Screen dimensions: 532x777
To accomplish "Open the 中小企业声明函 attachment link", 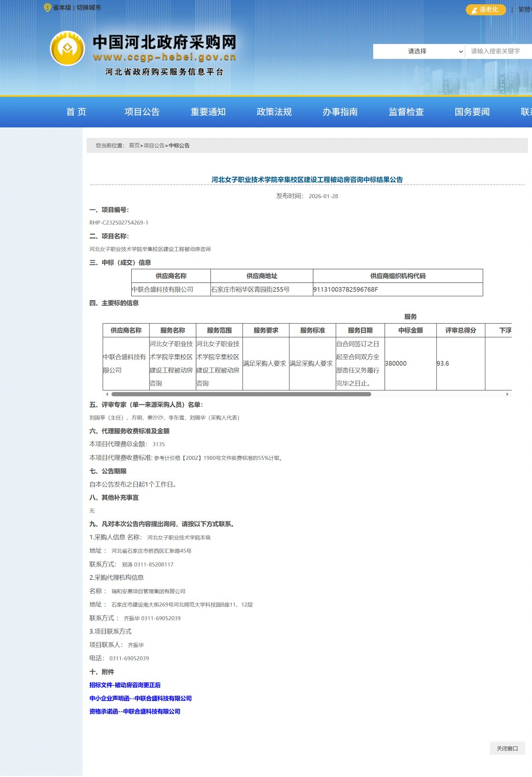I will [x=140, y=698].
